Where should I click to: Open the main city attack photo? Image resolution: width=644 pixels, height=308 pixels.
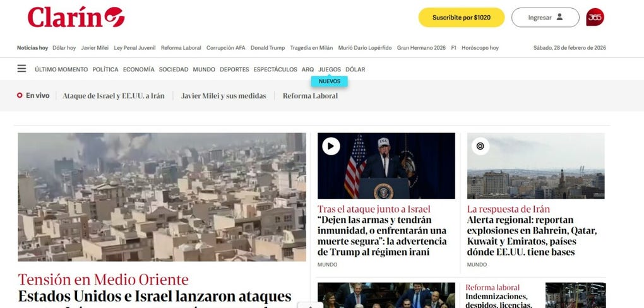pyautogui.click(x=162, y=197)
